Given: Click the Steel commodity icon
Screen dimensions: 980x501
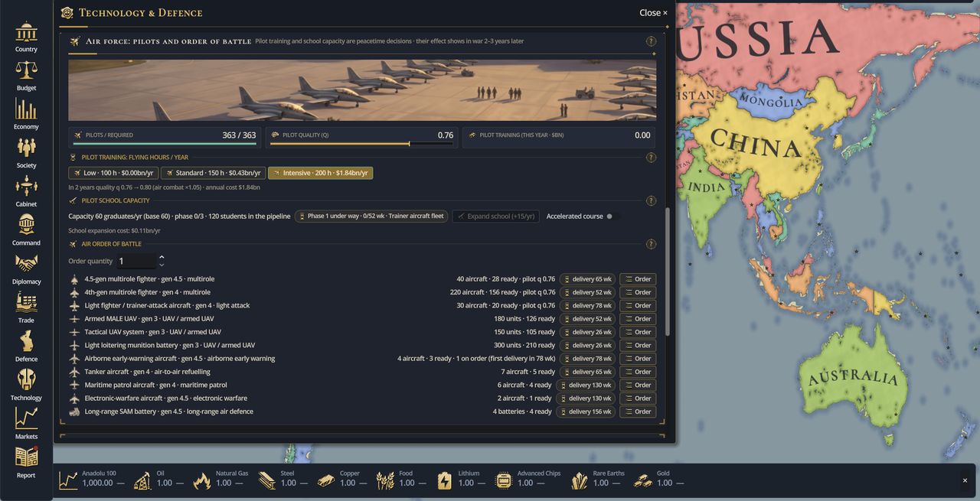Looking at the screenshot, I should [266, 480].
